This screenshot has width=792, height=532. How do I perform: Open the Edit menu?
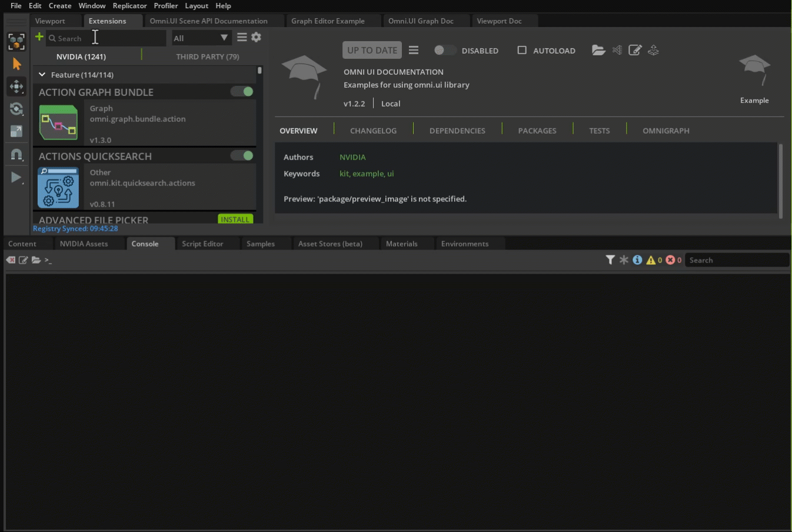(35, 5)
